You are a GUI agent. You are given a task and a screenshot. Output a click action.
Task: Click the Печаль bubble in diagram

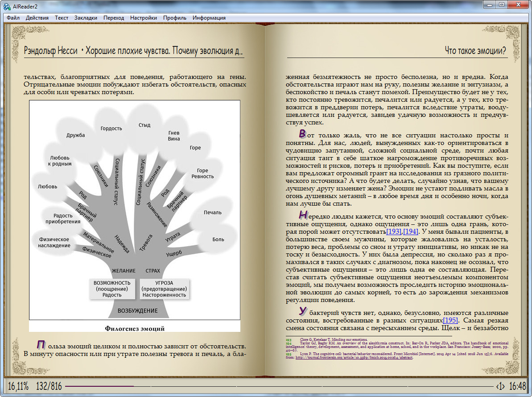pyautogui.click(x=212, y=212)
